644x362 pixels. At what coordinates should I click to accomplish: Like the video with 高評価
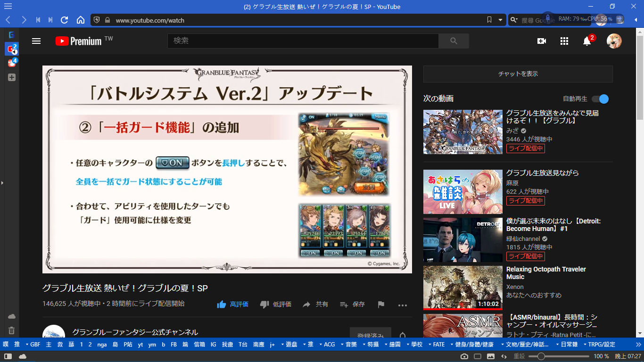[x=232, y=304]
